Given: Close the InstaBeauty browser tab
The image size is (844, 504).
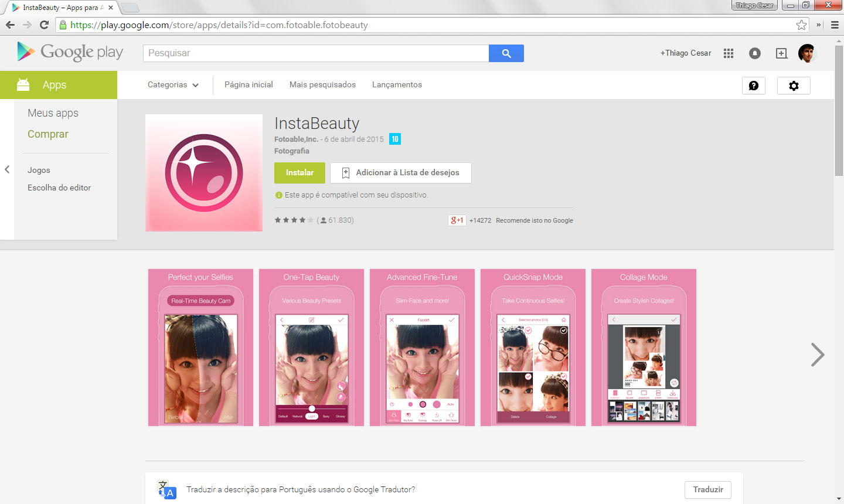Looking at the screenshot, I should [111, 8].
